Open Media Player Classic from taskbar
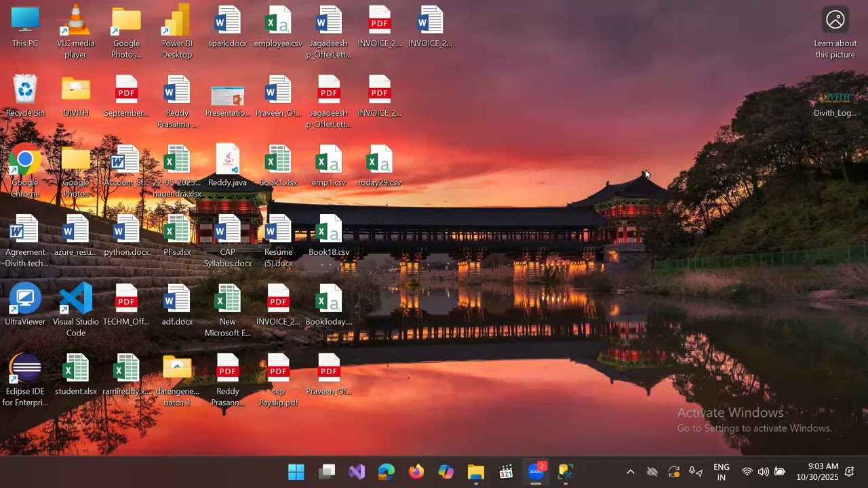Screen dimensions: 868x488 506,472
